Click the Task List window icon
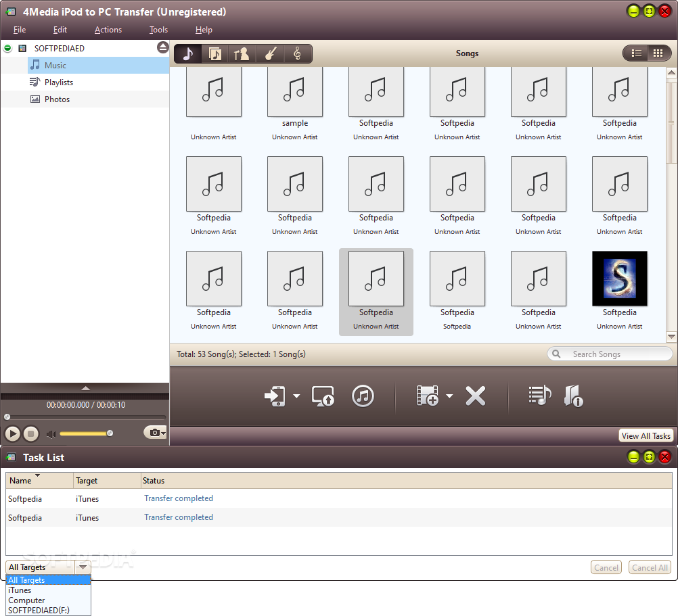This screenshot has width=678, height=616. tap(12, 457)
